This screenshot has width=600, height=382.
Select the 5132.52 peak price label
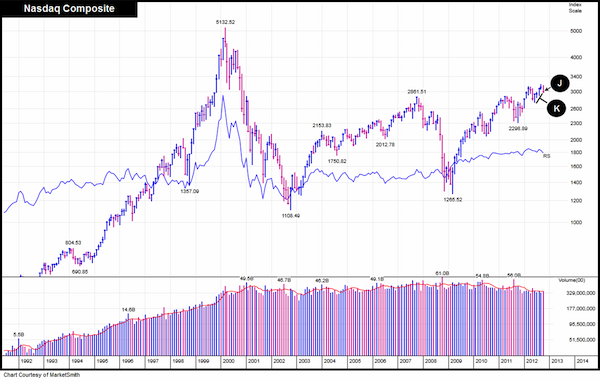click(225, 22)
